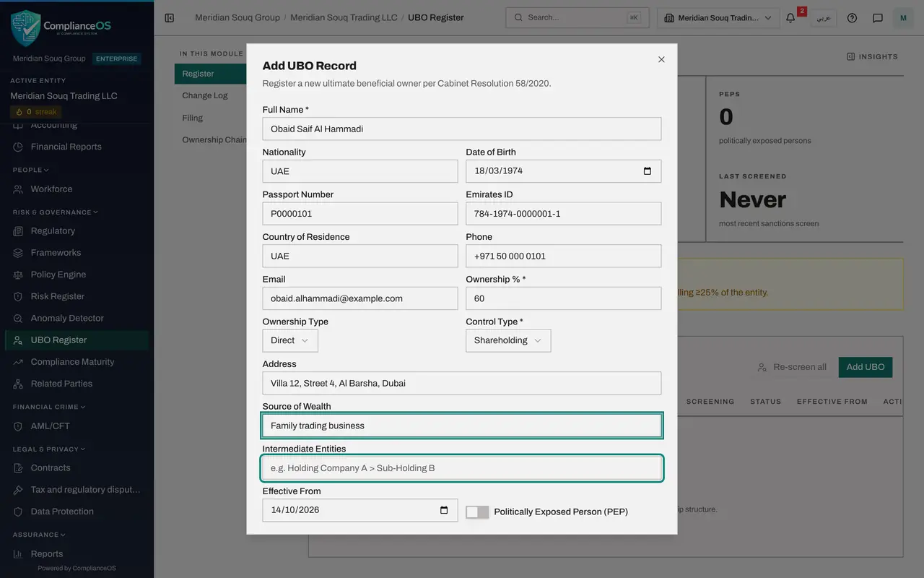
Task: Open Policy Engine in sidebar
Action: click(x=58, y=275)
